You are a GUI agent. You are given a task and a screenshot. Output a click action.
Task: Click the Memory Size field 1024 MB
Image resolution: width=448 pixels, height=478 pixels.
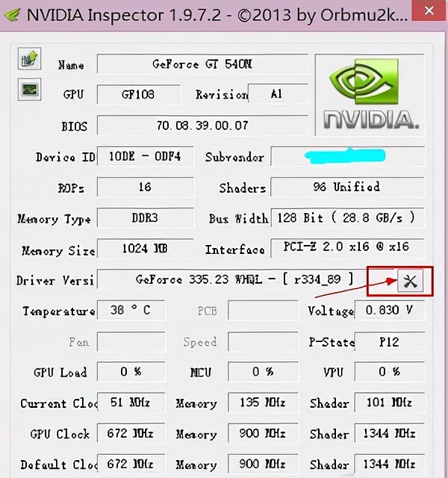tap(146, 249)
